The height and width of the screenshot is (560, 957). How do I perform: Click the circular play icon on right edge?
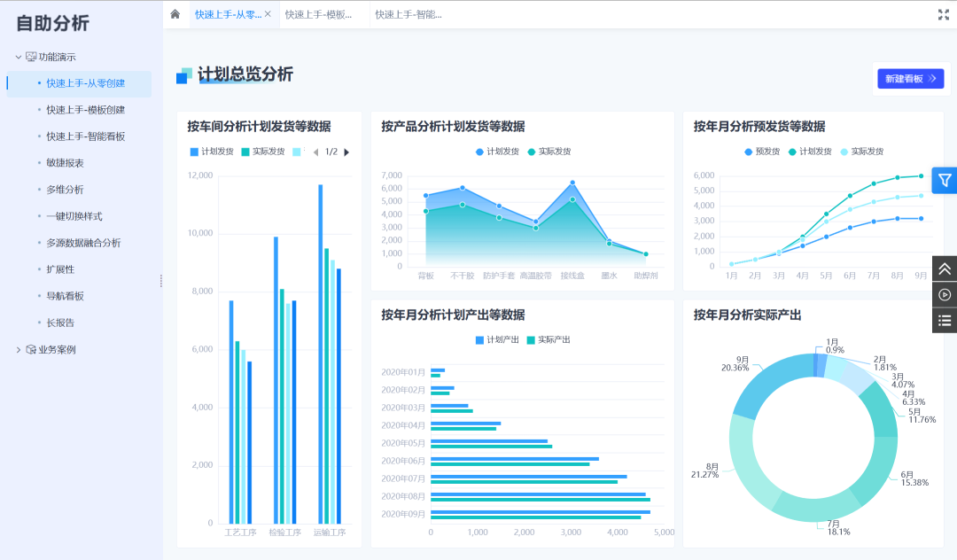tap(945, 294)
